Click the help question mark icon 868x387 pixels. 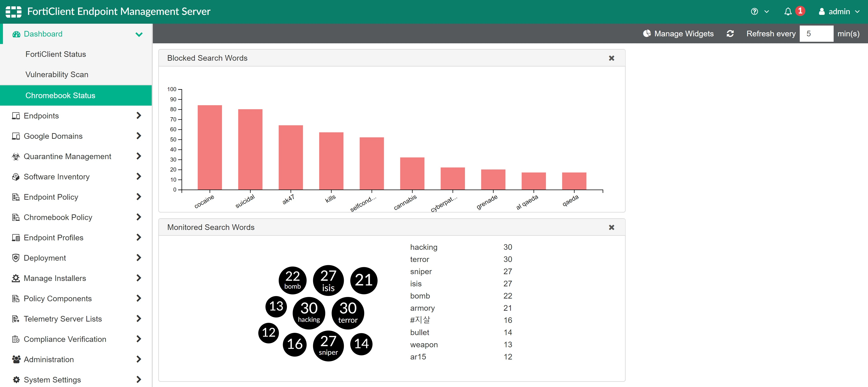tap(755, 12)
